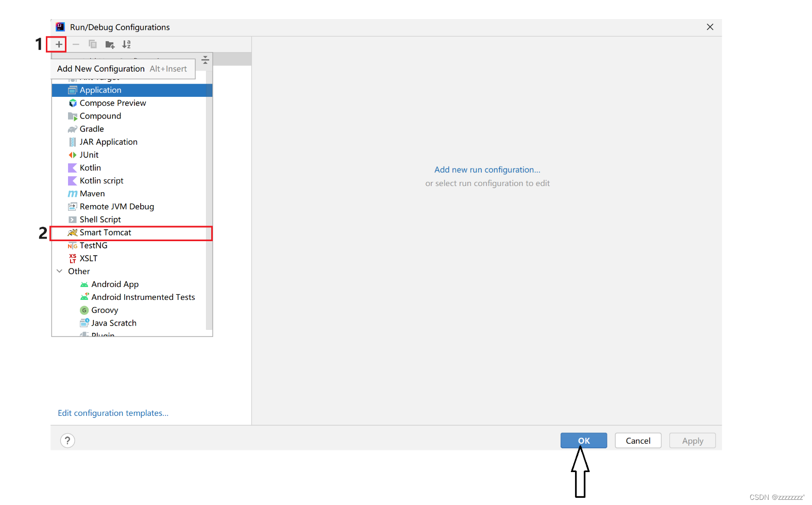Pick JAR Application from the list

point(132,142)
